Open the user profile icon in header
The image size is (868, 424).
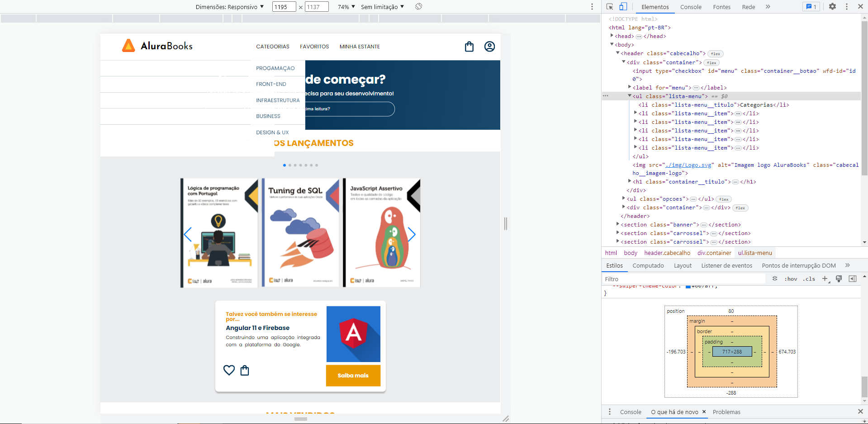click(489, 47)
